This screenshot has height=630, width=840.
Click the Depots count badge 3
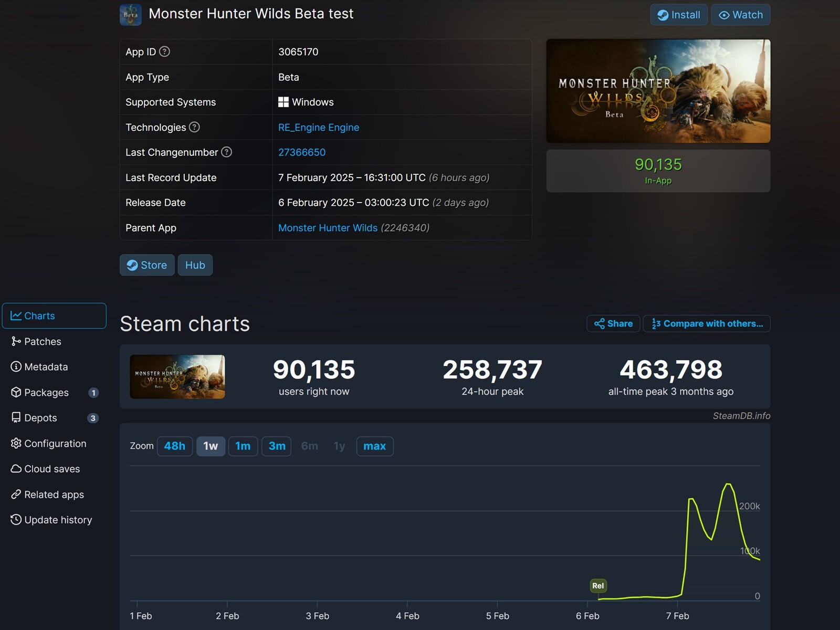[x=93, y=418]
